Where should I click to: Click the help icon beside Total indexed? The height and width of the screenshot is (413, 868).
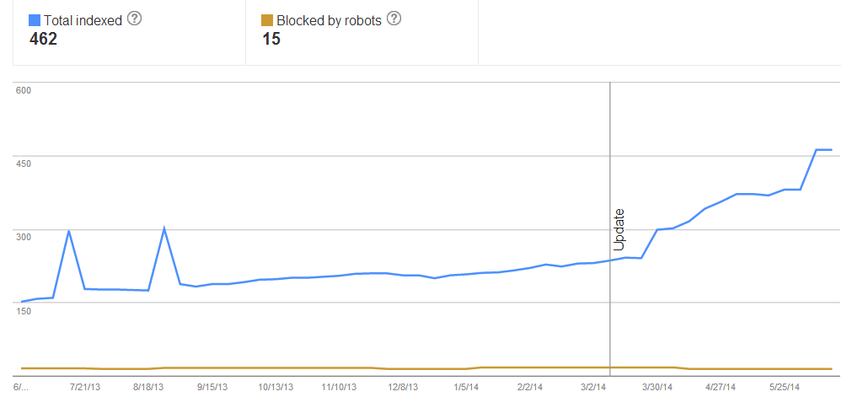[x=134, y=19]
